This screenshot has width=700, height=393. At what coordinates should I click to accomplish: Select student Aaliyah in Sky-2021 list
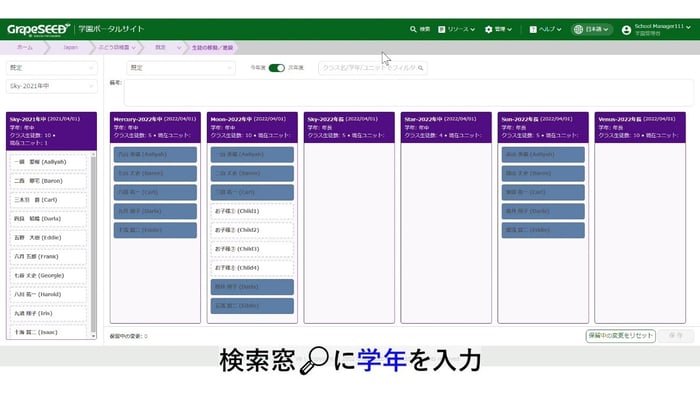[x=48, y=162]
